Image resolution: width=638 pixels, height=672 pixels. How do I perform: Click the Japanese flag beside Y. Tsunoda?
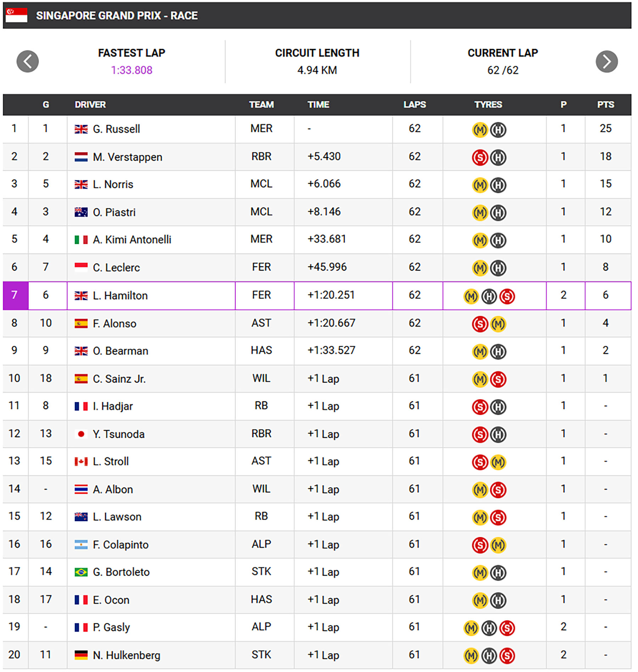tap(81, 434)
